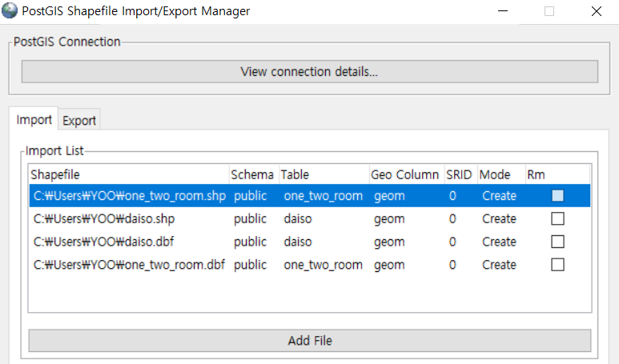
Task: Minimize the Import/Export Manager window
Action: tap(503, 11)
